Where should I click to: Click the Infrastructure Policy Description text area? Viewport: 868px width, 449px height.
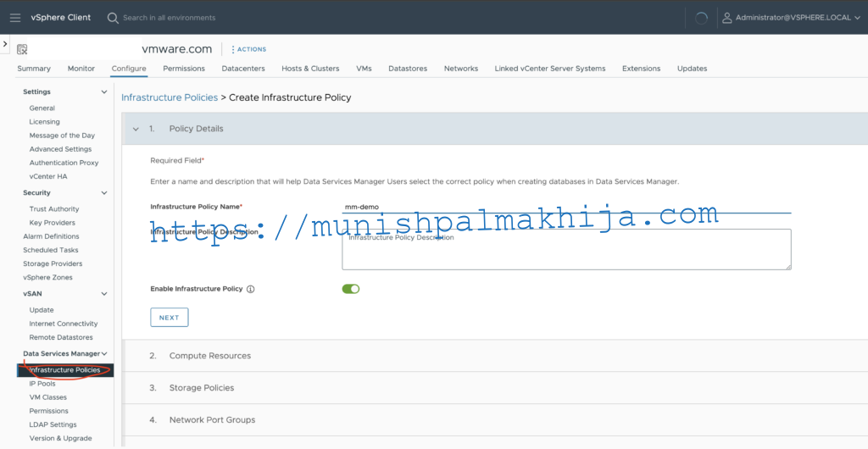(566, 249)
